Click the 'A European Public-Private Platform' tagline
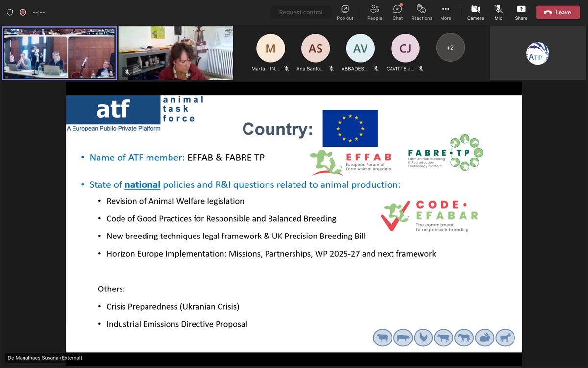The image size is (588, 368). (x=114, y=128)
